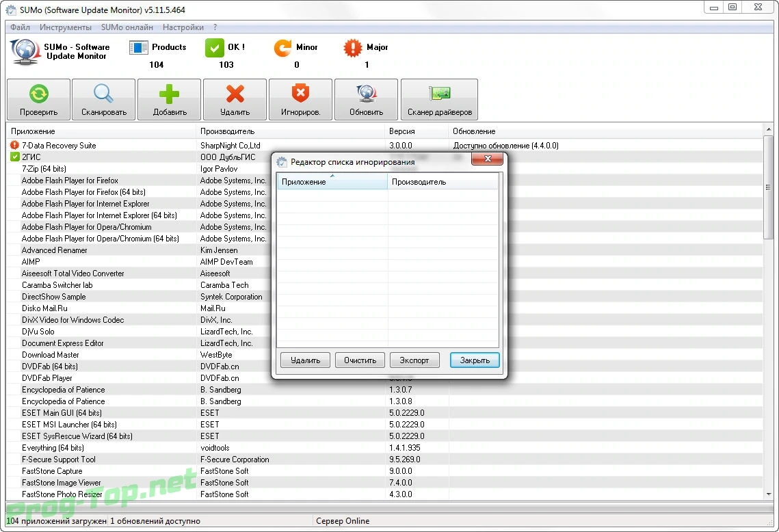Select the FastStone Image Viewer row
The image size is (779, 532).
[x=384, y=482]
